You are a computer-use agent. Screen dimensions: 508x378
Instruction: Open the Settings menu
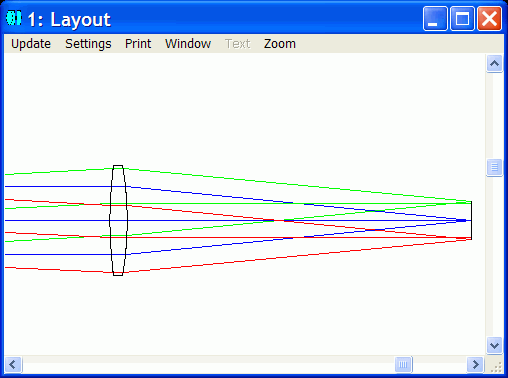88,44
